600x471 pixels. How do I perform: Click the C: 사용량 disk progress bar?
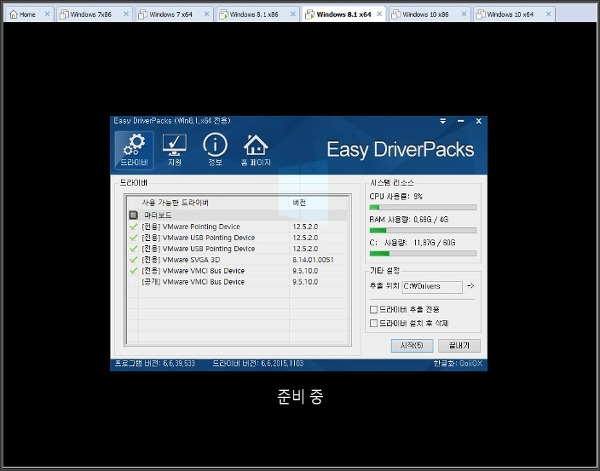pyautogui.click(x=423, y=253)
